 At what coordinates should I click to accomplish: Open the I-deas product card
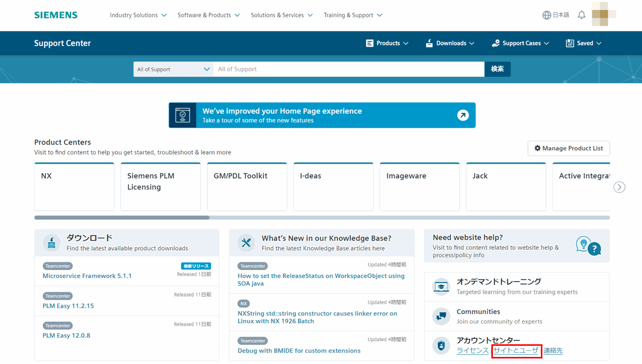pos(334,187)
